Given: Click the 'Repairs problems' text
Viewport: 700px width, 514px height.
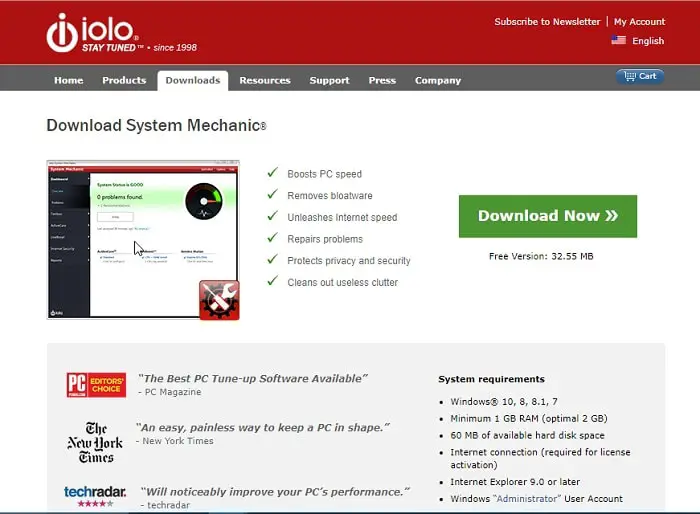Looking at the screenshot, I should [325, 239].
